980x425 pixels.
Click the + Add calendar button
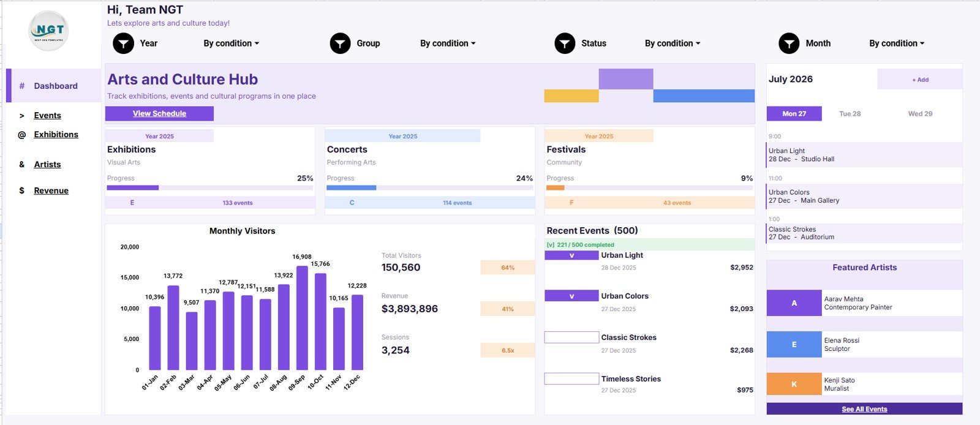920,80
